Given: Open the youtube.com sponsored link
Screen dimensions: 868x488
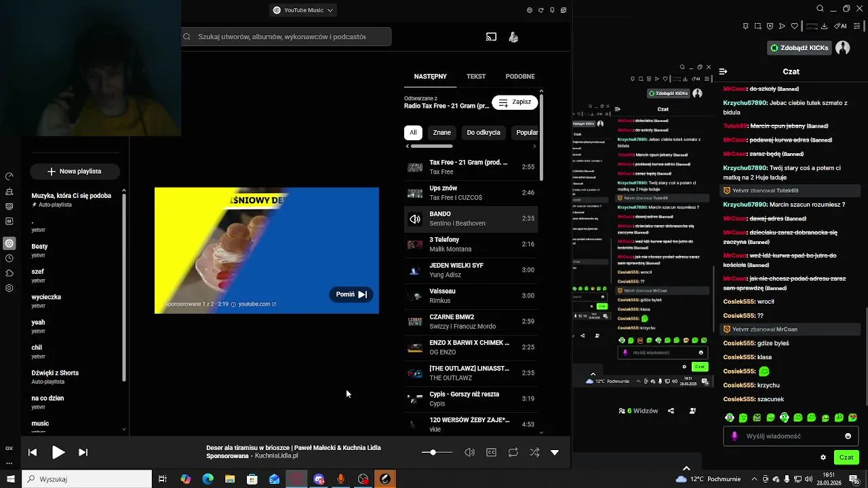Looking at the screenshot, I should click(257, 304).
